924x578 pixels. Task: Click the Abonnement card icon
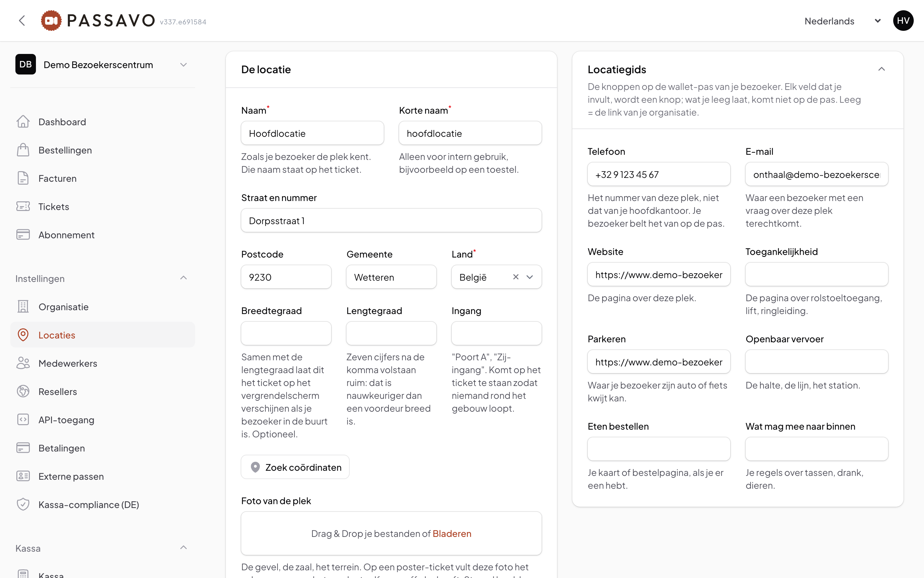[x=23, y=235]
